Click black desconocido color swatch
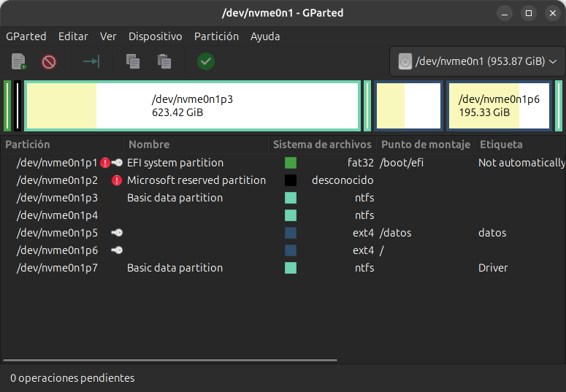Screen dimensions: 566x392 coord(291,180)
